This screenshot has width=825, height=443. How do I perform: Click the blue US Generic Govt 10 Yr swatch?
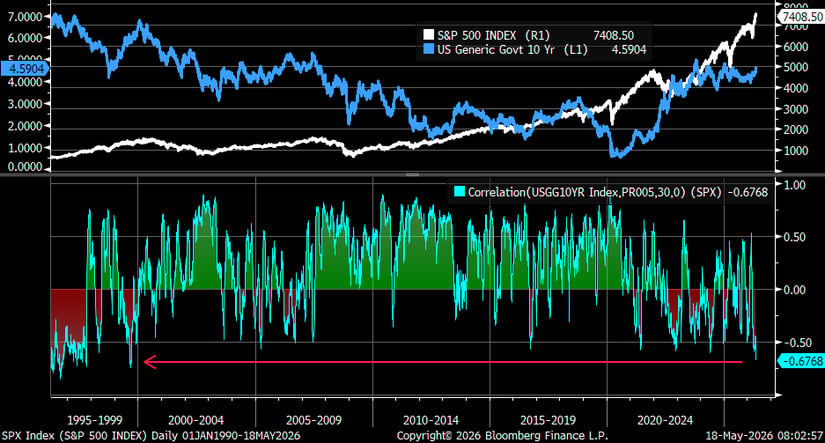point(428,50)
